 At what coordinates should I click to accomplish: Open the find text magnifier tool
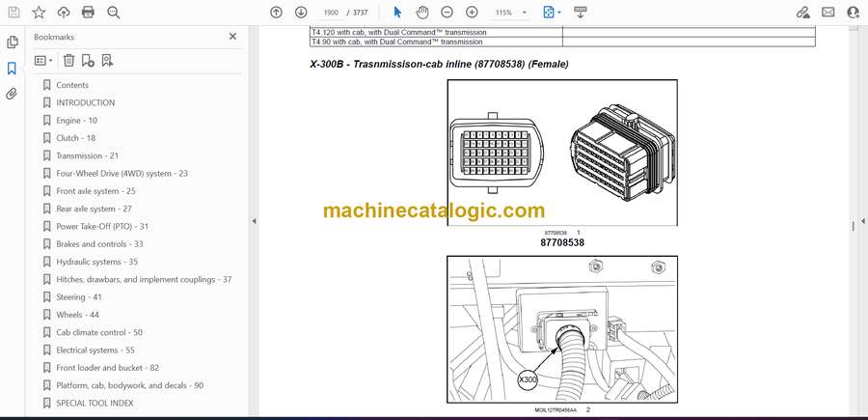click(114, 13)
